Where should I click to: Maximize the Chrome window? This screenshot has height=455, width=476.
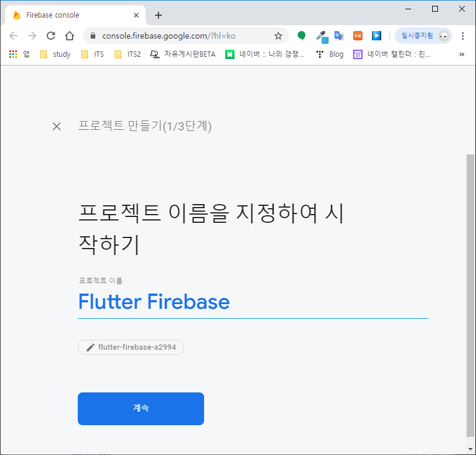point(434,9)
